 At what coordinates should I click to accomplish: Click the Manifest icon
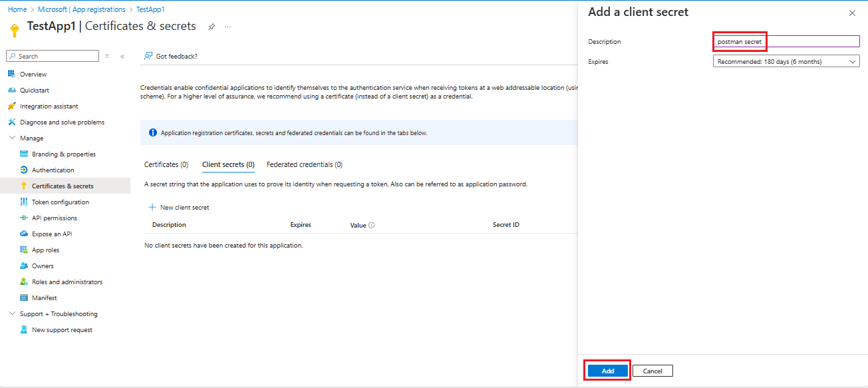point(24,297)
